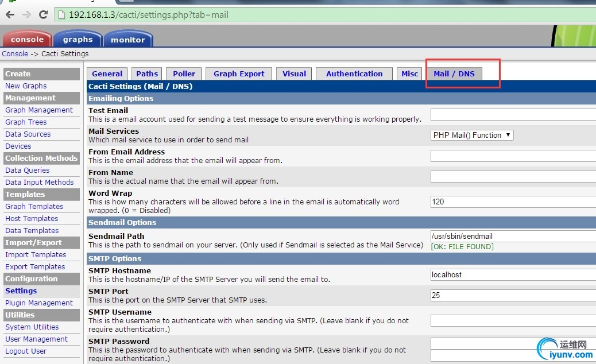Click the "[OK: FILE FOUND]" status text
This screenshot has width=596, height=364.
point(462,247)
